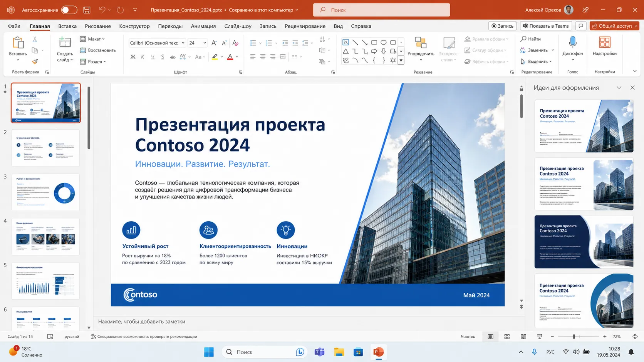Cut selection with the scissors icon

point(35,39)
